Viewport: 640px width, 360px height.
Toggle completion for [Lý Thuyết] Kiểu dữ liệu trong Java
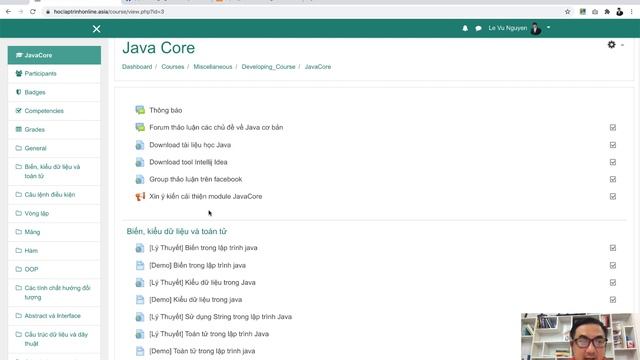click(613, 282)
